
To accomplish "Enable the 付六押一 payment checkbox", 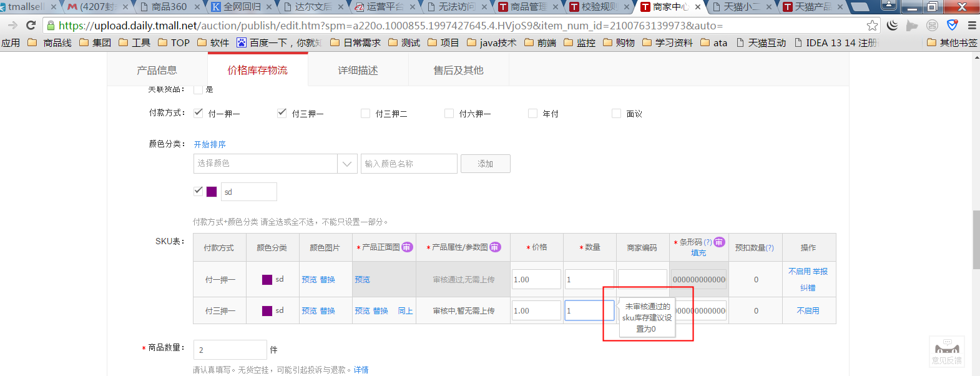I will (449, 113).
